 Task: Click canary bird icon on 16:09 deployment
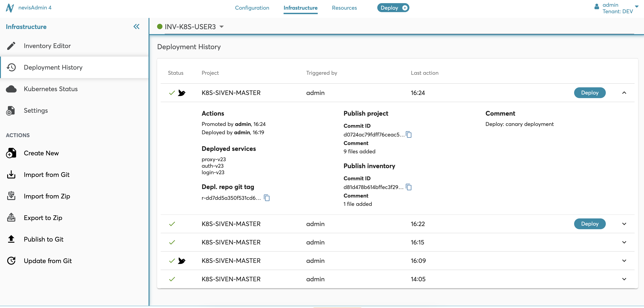182,261
